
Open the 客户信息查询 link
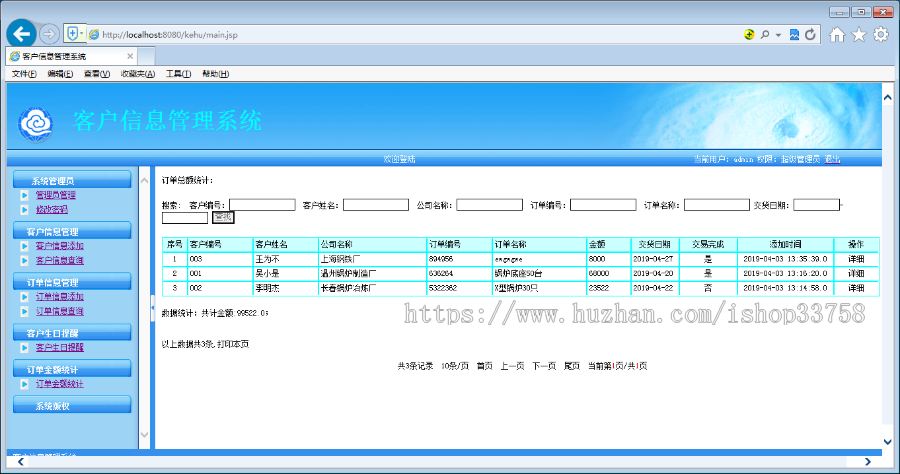click(x=60, y=261)
